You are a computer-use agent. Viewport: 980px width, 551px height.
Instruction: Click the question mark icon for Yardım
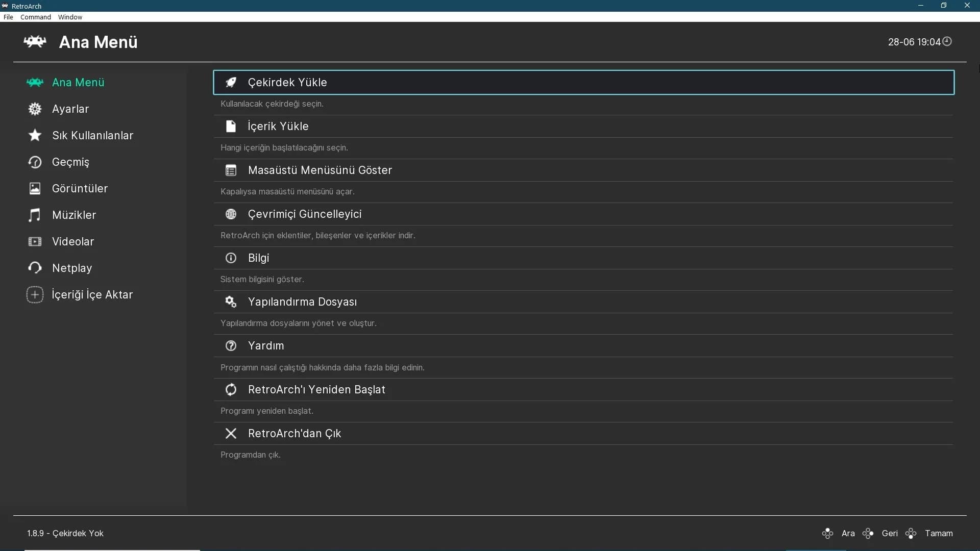click(231, 345)
